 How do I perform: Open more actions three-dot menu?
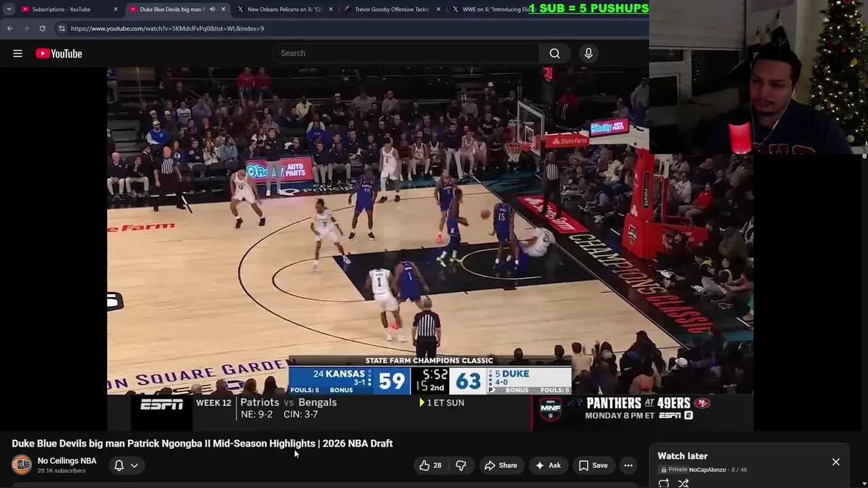pos(629,466)
